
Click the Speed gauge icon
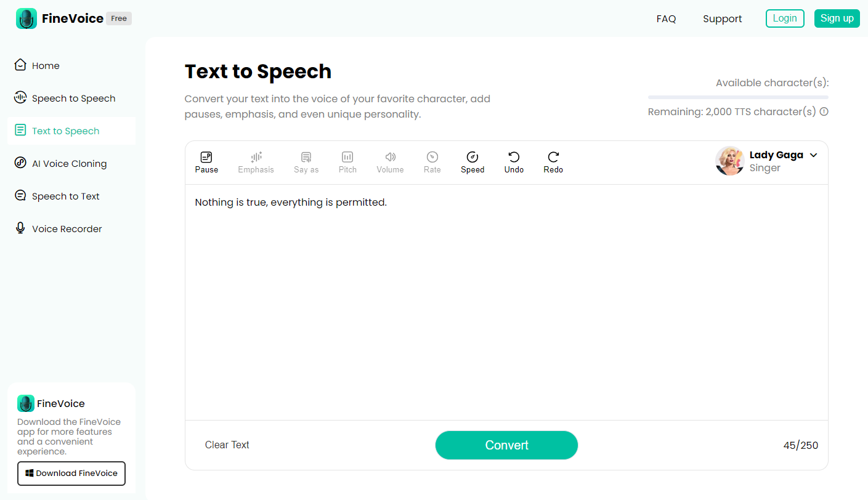(x=473, y=158)
